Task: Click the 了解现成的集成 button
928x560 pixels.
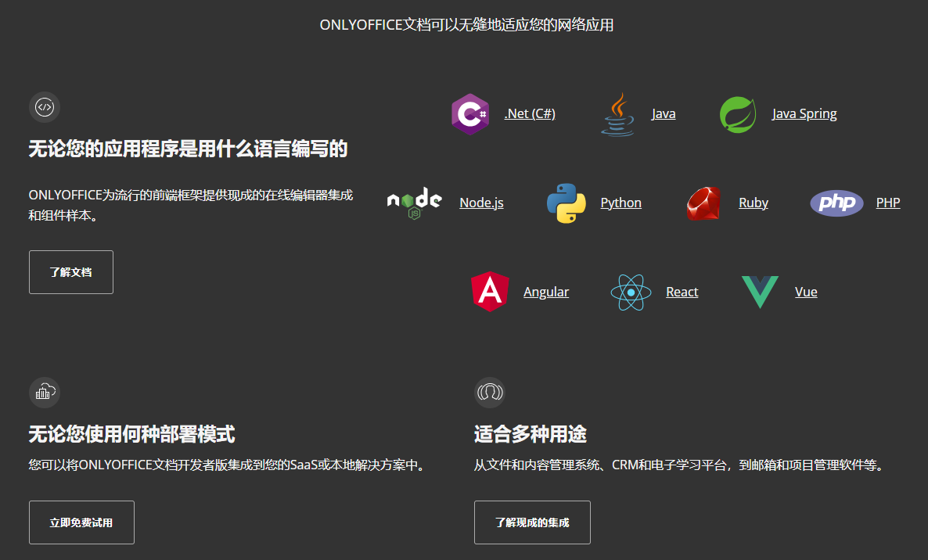Action: tap(532, 522)
